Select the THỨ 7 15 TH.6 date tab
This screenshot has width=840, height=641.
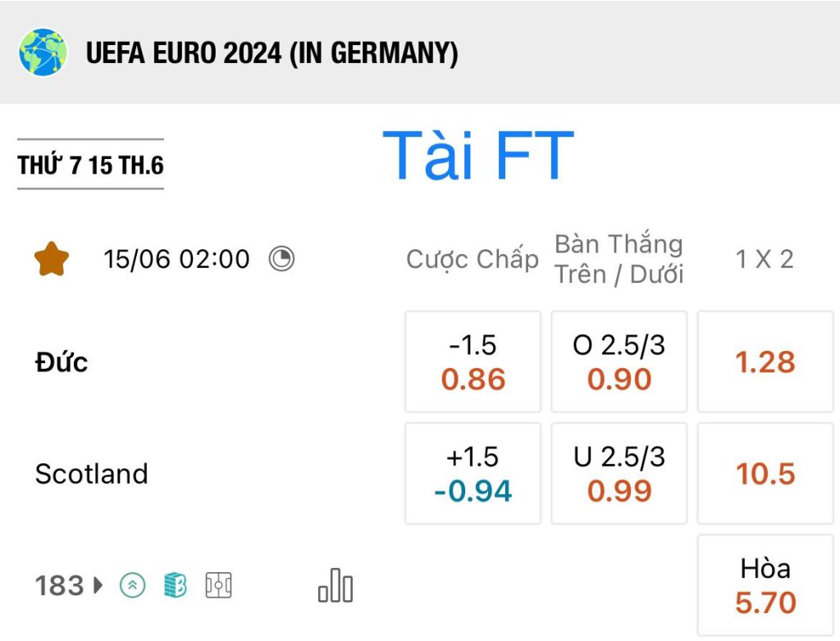click(x=90, y=165)
